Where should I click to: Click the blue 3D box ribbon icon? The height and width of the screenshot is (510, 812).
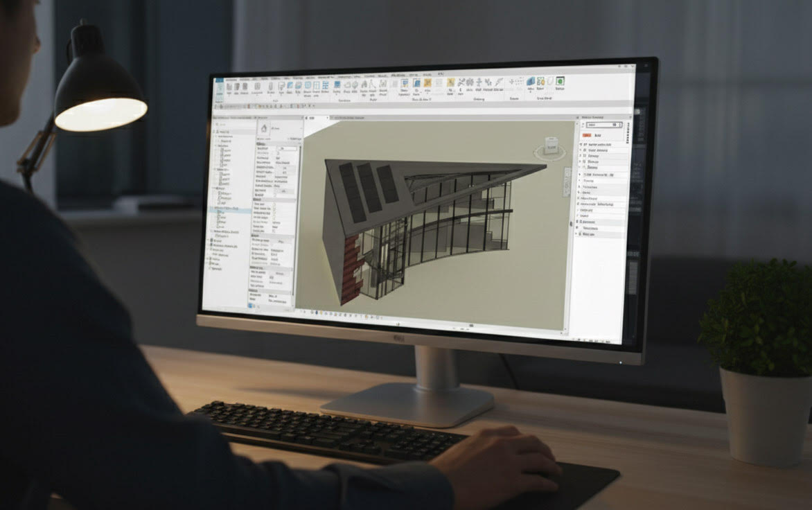[x=531, y=82]
